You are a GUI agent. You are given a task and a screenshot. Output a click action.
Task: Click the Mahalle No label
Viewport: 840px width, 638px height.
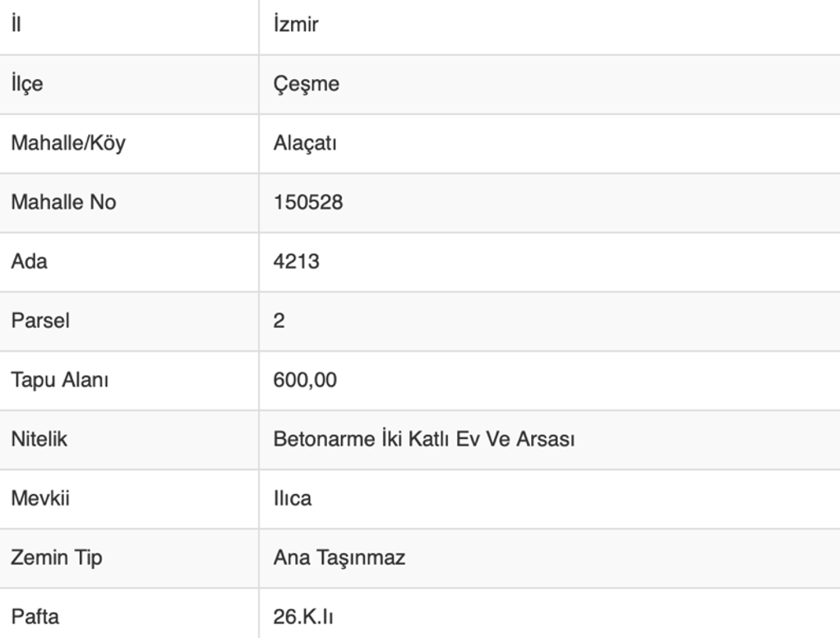(x=63, y=201)
